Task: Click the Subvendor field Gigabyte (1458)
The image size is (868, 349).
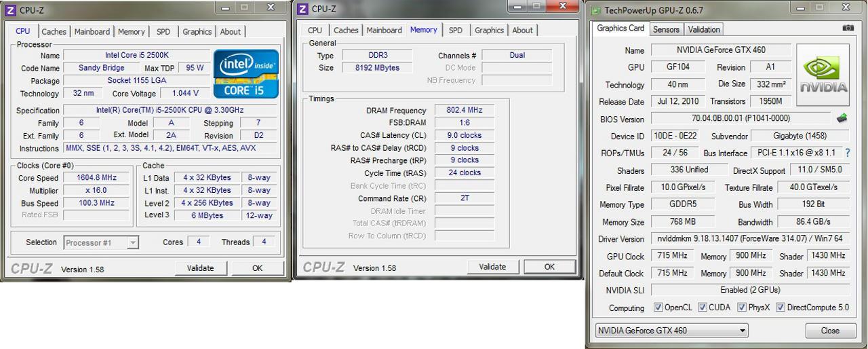Action: (x=800, y=136)
